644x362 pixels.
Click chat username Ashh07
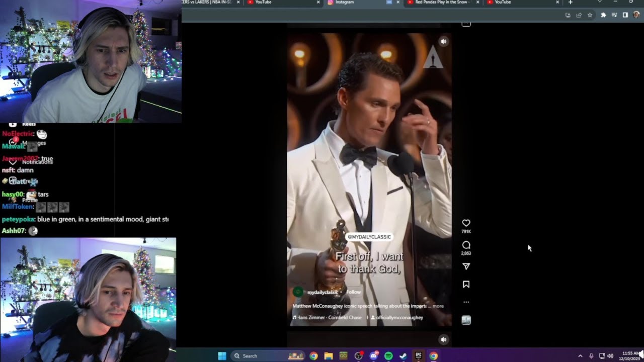(13, 231)
